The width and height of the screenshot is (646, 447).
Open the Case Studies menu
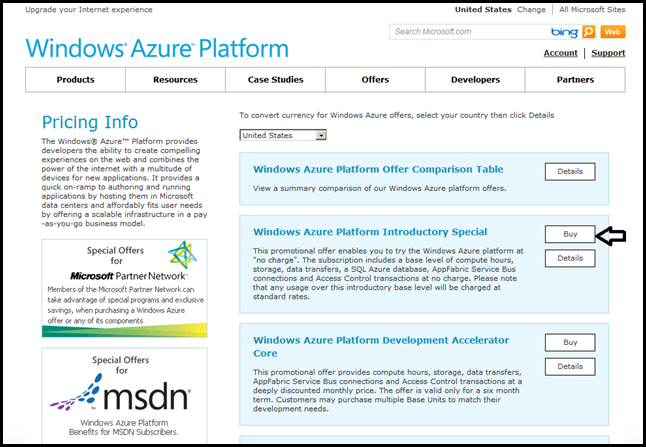(276, 80)
